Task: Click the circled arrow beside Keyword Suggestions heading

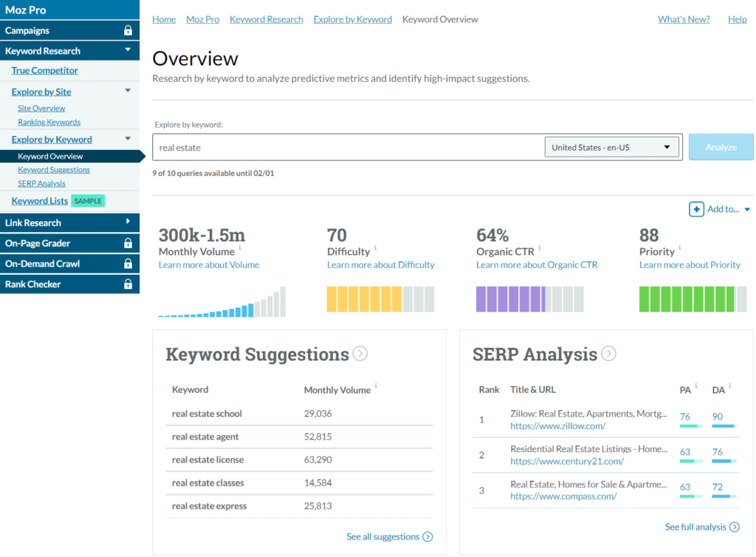Action: pos(360,354)
